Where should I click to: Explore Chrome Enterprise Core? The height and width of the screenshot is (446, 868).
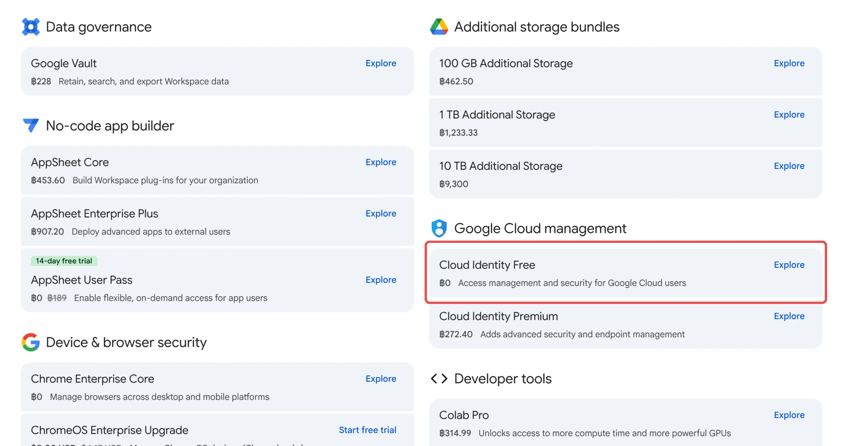381,378
